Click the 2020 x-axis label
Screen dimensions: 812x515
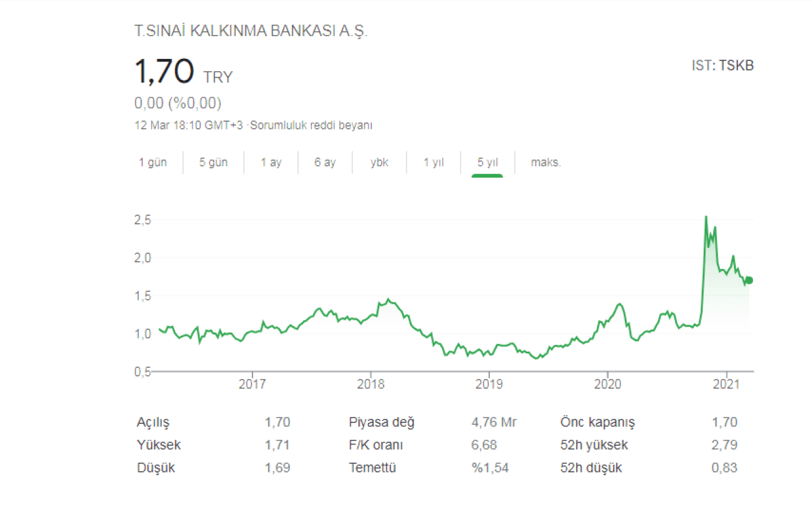pos(607,384)
